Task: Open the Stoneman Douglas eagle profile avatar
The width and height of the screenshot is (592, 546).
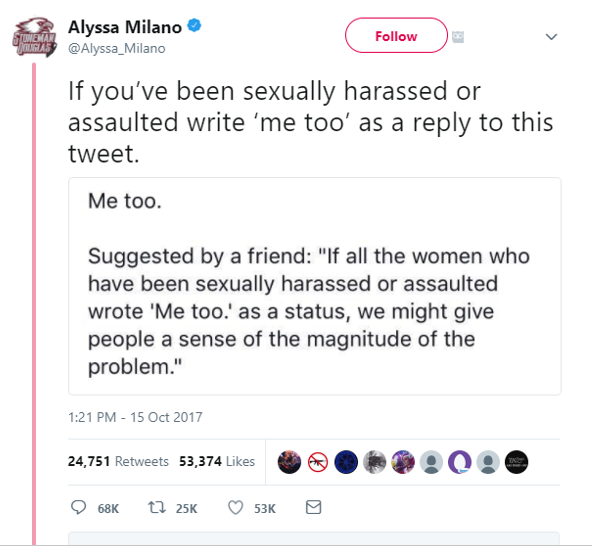Action: coord(34,37)
